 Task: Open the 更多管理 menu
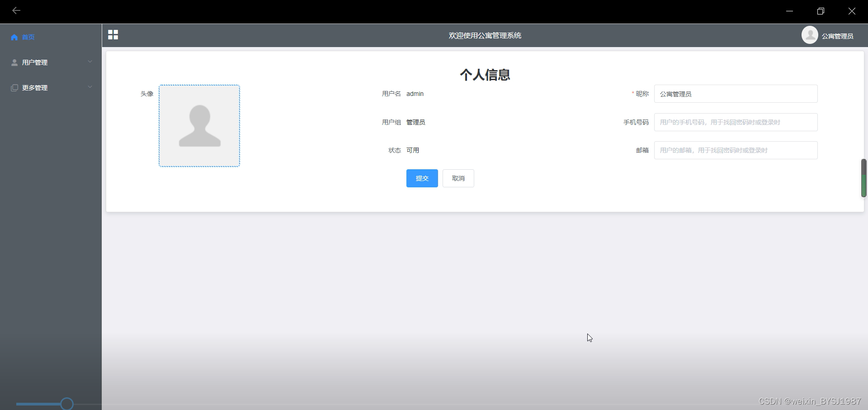coord(51,88)
